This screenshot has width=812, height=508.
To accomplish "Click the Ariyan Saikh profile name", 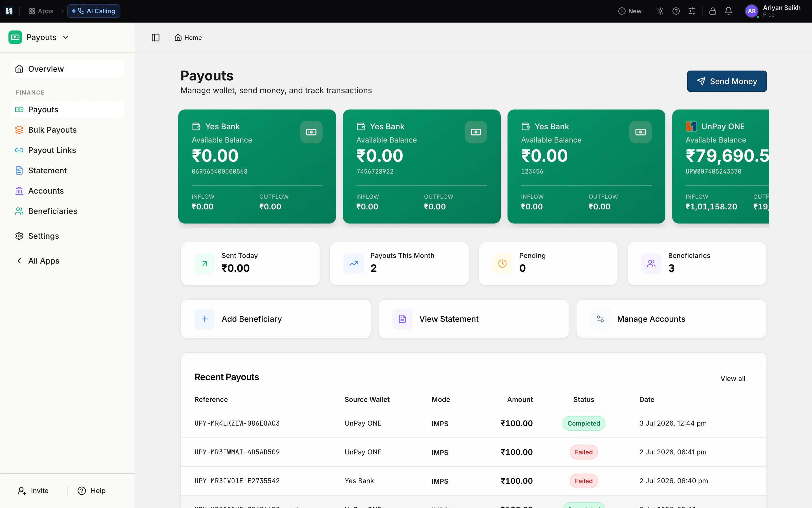I will (782, 8).
